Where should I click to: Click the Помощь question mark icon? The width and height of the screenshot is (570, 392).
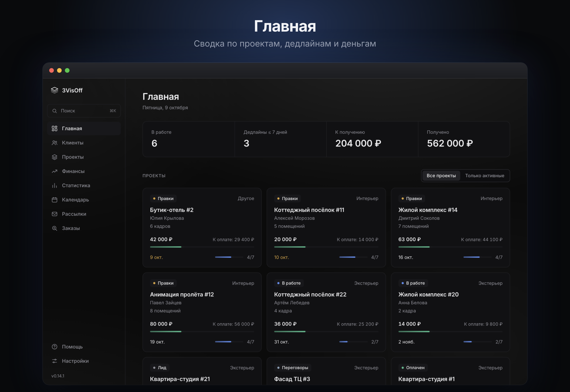click(54, 347)
